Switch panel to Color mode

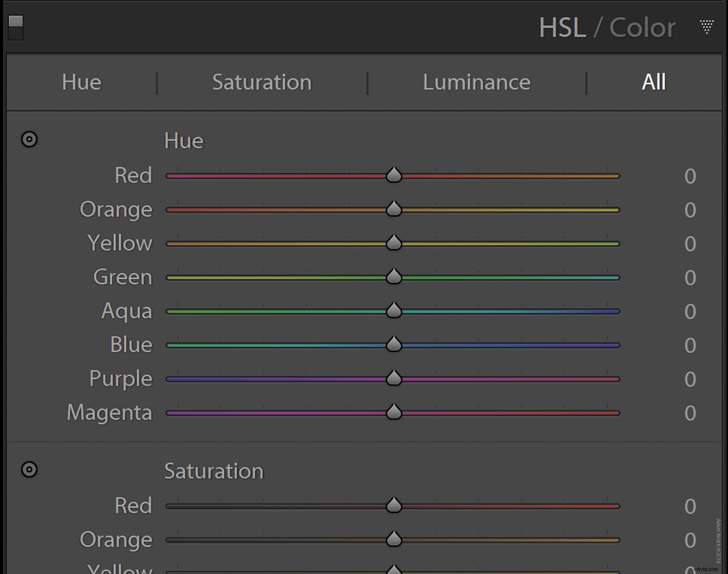pyautogui.click(x=642, y=28)
